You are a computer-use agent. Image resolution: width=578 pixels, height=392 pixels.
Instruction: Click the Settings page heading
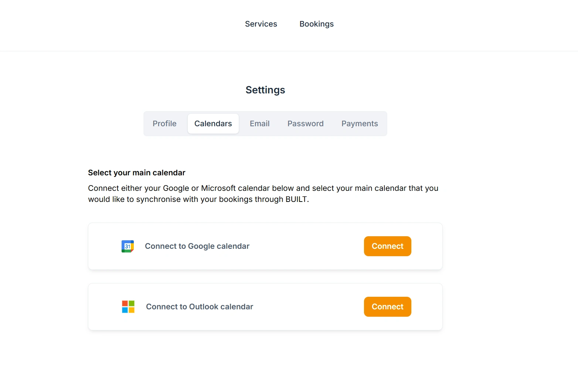point(265,90)
